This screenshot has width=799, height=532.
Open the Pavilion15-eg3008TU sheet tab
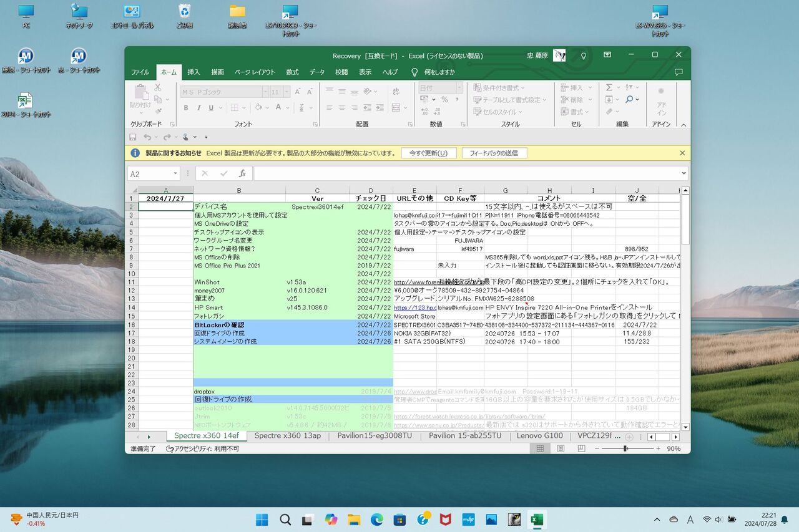coord(375,436)
